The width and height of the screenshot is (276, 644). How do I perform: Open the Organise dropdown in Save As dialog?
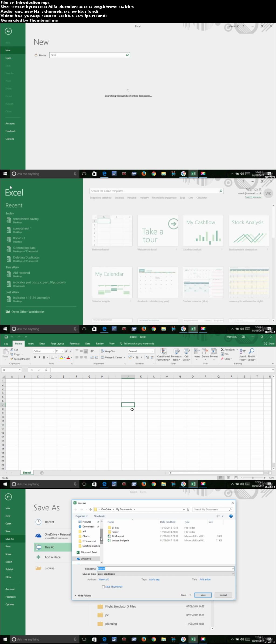81,516
